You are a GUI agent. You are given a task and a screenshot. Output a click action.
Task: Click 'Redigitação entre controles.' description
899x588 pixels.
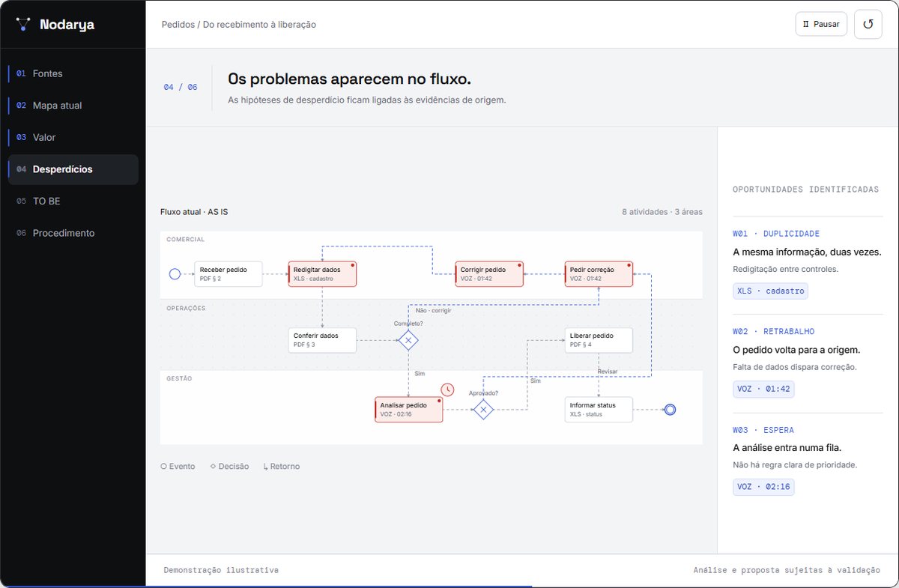pyautogui.click(x=785, y=269)
